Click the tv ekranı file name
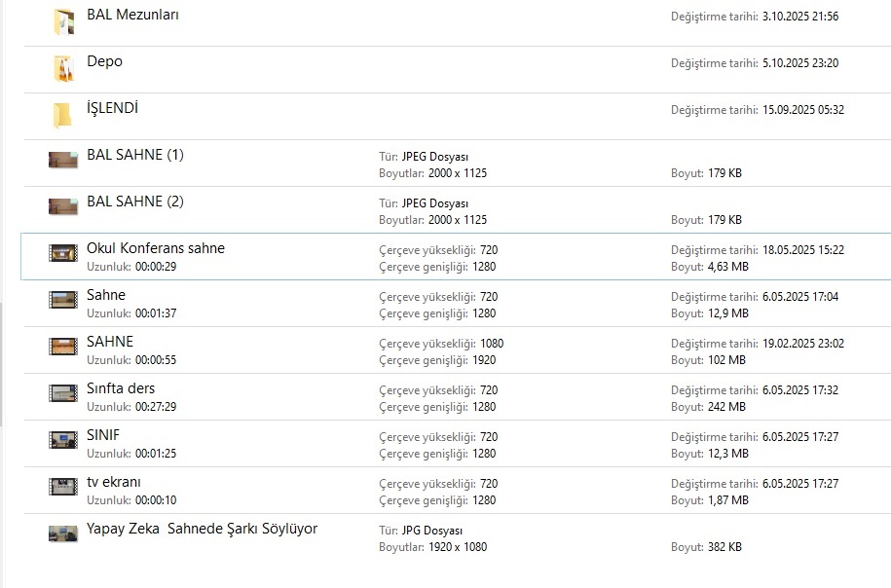 (114, 482)
